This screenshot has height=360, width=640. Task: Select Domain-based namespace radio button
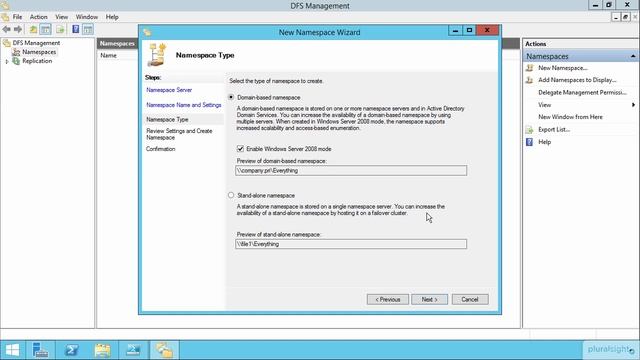click(x=231, y=97)
